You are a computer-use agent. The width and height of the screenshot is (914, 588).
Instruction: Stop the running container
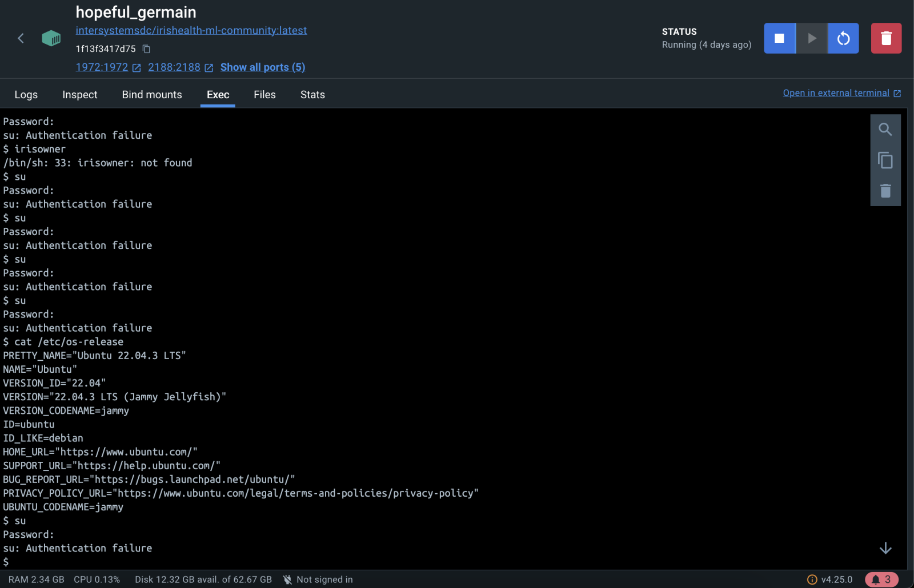[x=779, y=38]
